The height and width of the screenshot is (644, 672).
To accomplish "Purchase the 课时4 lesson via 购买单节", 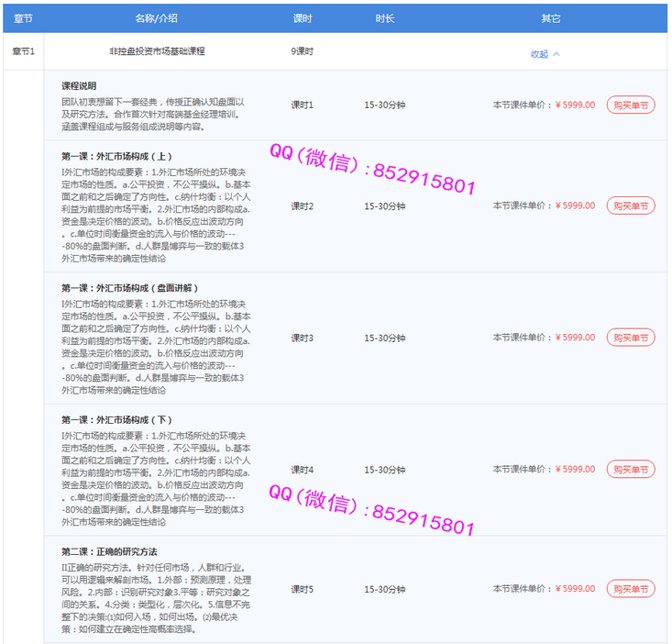I will coord(631,469).
